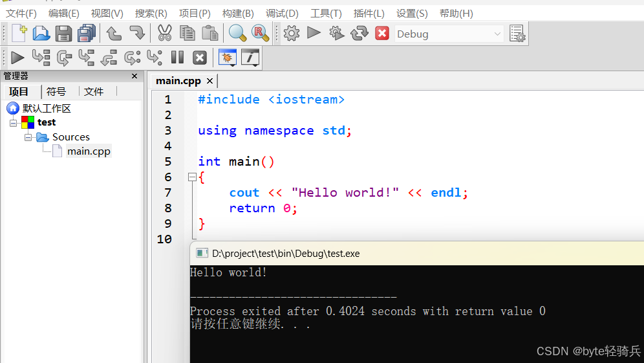Open Find with the magnifier icon
644x363 pixels.
tap(237, 33)
